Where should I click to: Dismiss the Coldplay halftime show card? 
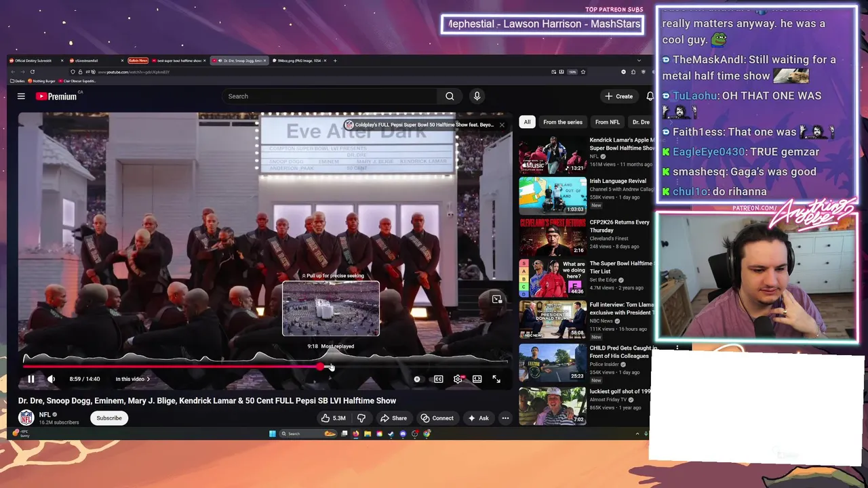(x=502, y=125)
